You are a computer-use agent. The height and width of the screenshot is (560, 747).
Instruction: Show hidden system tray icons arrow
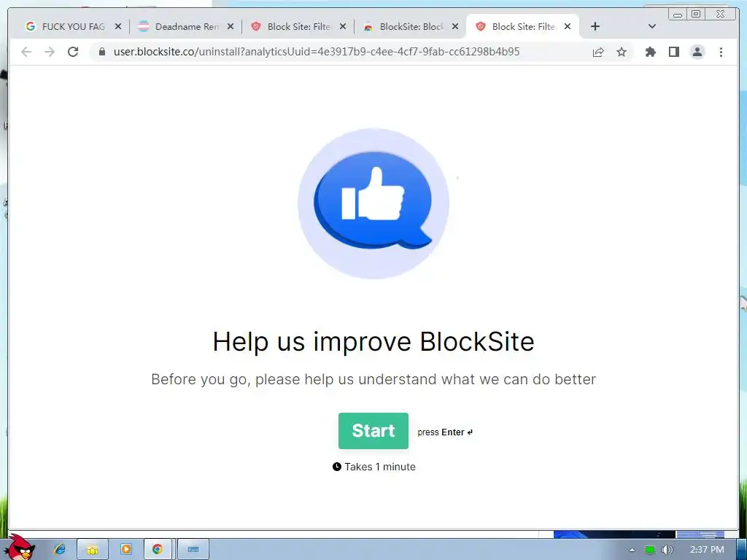click(x=632, y=550)
